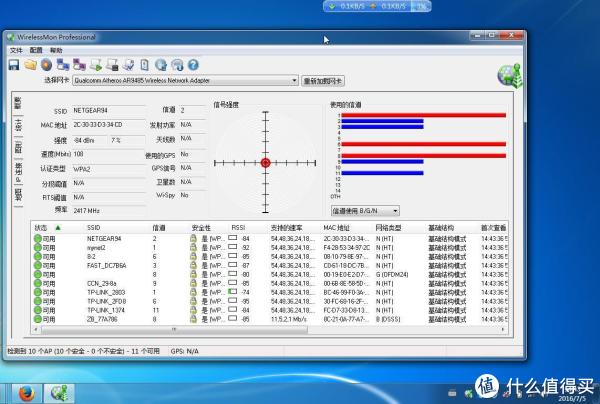Click the network speed widget at top
The width and height of the screenshot is (600, 404).
tap(377, 6)
